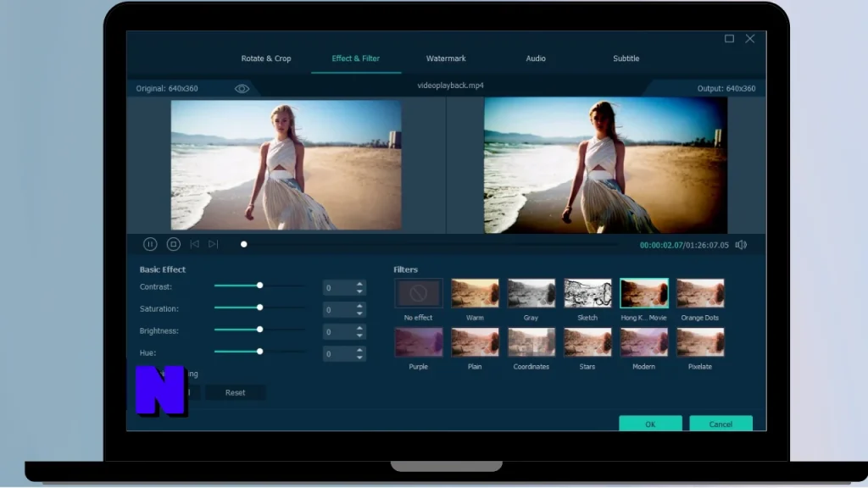
Task: Apply the Stars filter
Action: click(x=587, y=342)
